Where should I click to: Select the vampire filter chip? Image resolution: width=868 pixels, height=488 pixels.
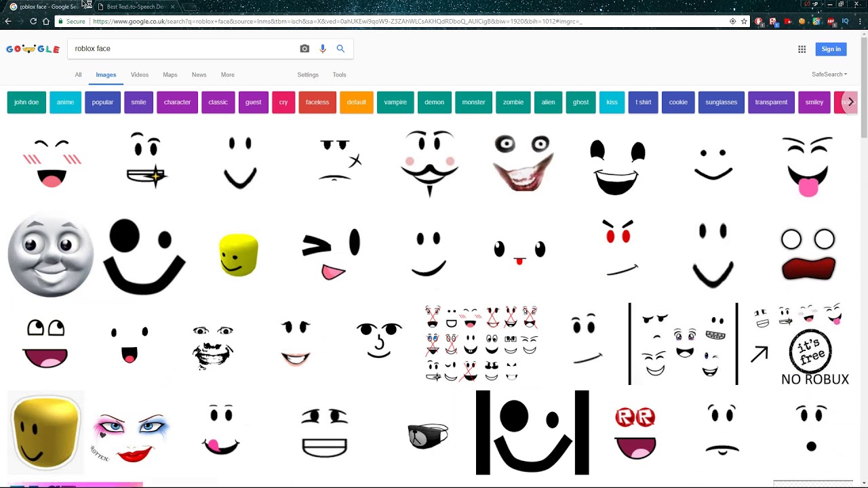coord(395,102)
